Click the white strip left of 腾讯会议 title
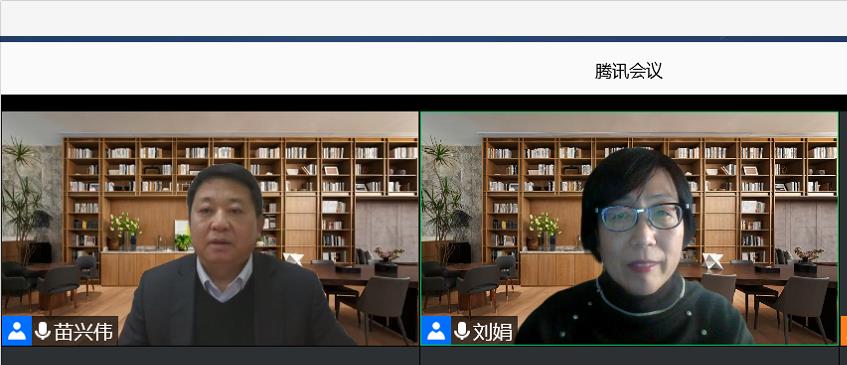The height and width of the screenshot is (365, 847). click(297, 69)
